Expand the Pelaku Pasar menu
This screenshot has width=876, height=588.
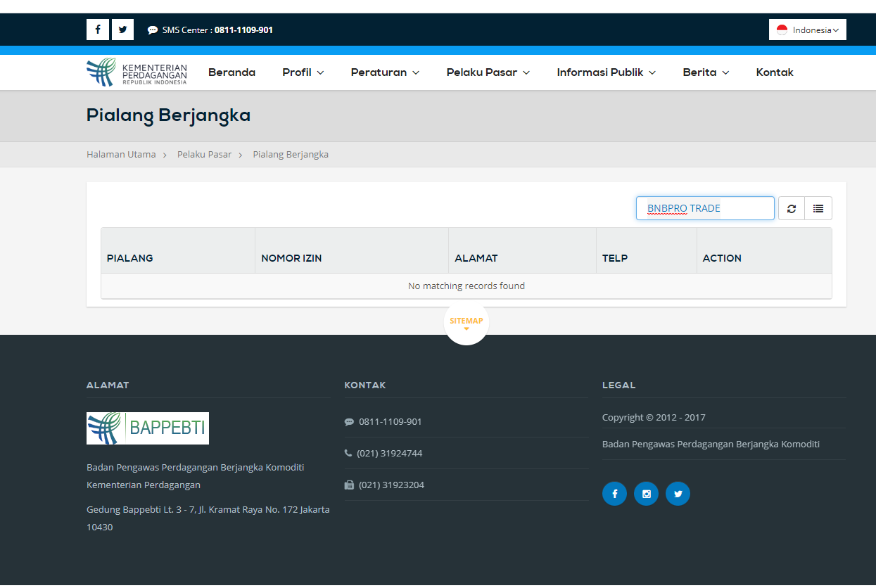pos(488,72)
